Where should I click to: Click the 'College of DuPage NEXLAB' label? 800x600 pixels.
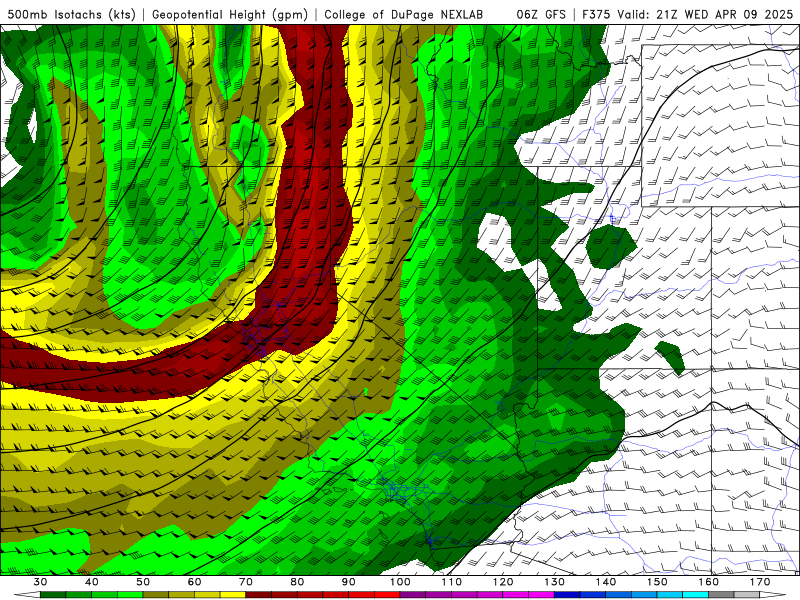point(404,14)
